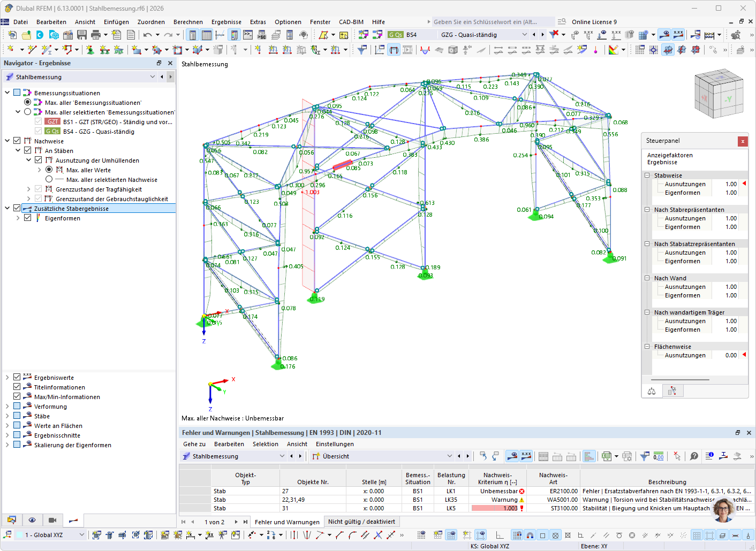The image size is (756, 551).
Task: Click the Save floppy disk icon
Action: pos(82,35)
